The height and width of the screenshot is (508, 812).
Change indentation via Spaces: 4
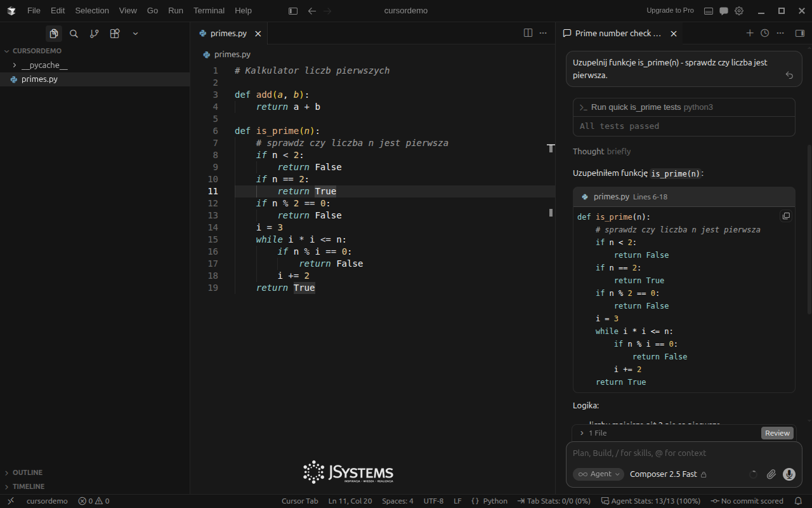pyautogui.click(x=397, y=501)
